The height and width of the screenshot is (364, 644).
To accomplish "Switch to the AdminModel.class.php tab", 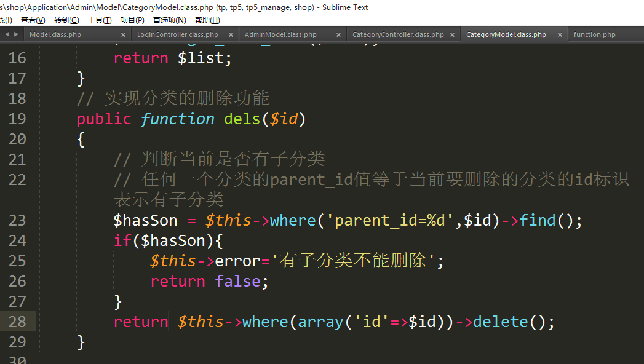I will (x=280, y=35).
